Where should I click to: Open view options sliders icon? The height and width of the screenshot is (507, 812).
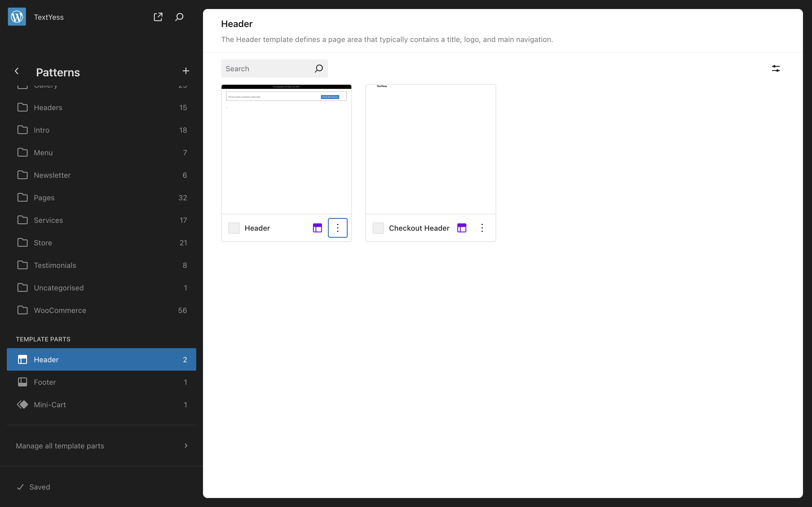pos(775,68)
